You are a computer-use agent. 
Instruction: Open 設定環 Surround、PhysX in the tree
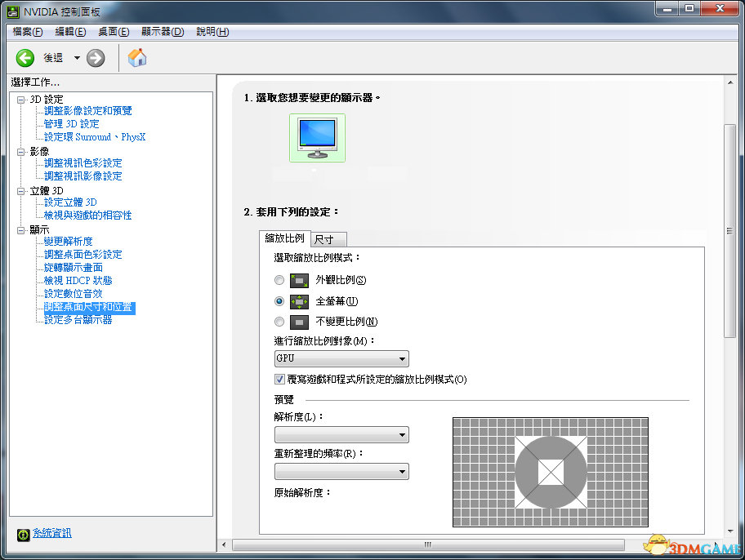coord(95,137)
